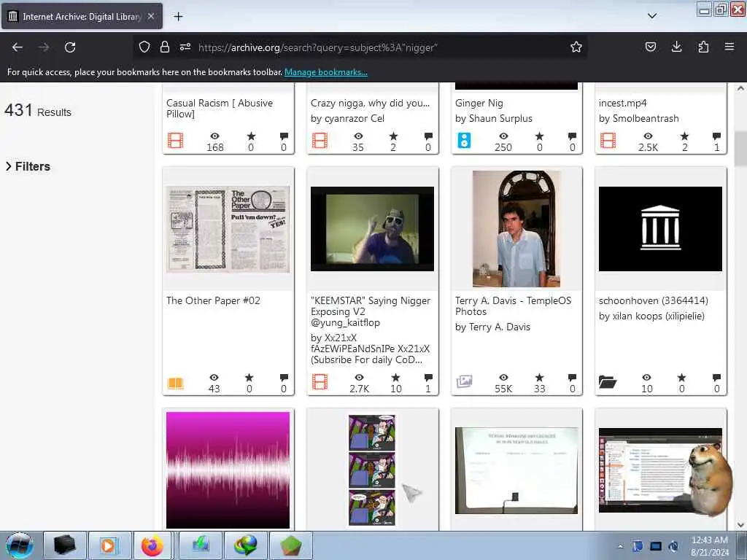This screenshot has width=747, height=560.
Task: Expand the list all tabs chevron
Action: coord(652,16)
